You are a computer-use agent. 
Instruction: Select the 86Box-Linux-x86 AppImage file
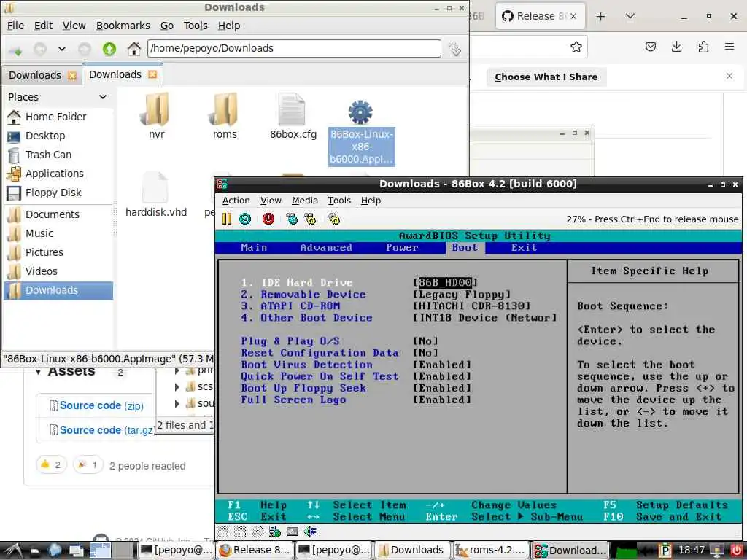click(361, 133)
